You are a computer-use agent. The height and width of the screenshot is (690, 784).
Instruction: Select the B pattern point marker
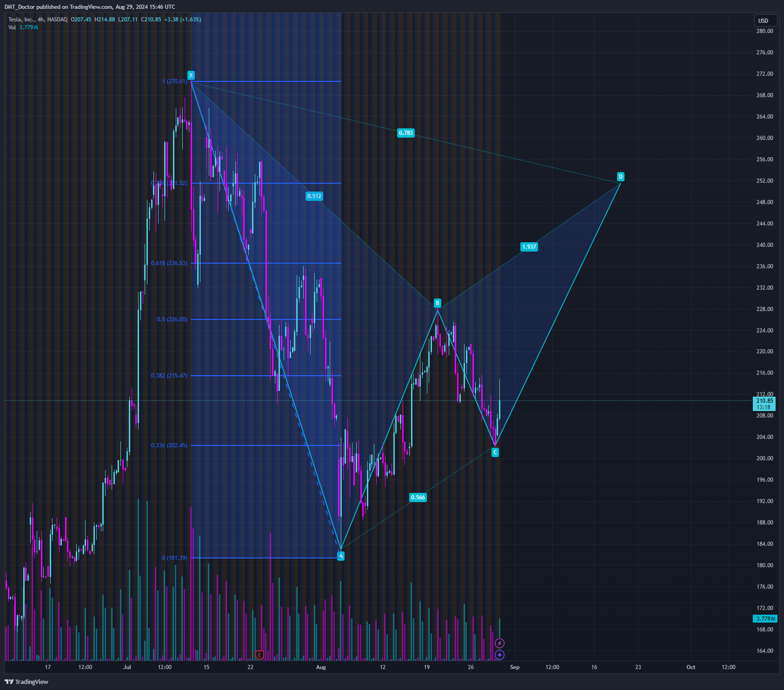click(x=437, y=303)
